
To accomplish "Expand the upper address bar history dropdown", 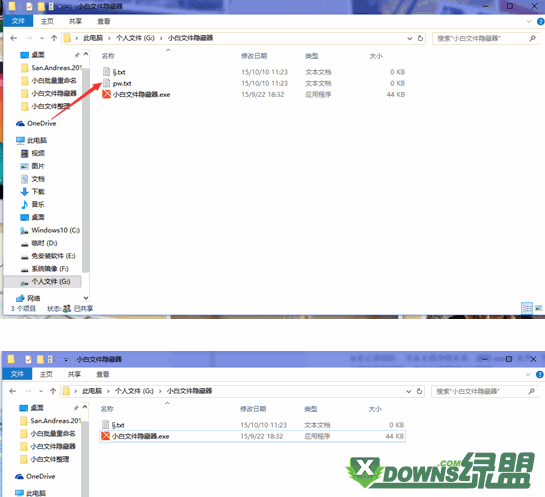I will [409, 38].
